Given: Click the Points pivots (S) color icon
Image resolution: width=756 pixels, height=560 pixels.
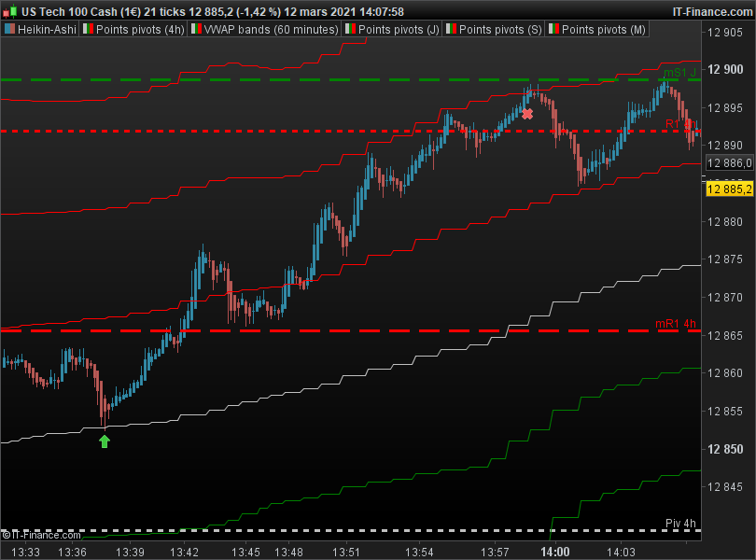Looking at the screenshot, I should point(452,29).
